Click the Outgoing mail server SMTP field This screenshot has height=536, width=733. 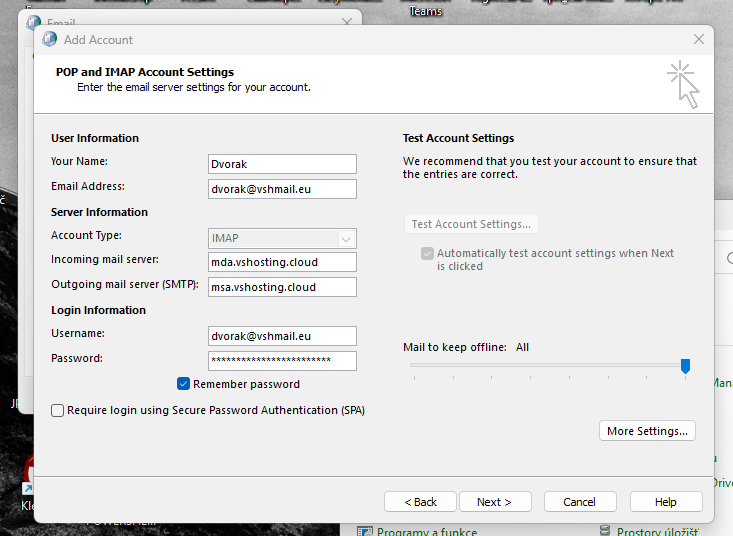(282, 287)
